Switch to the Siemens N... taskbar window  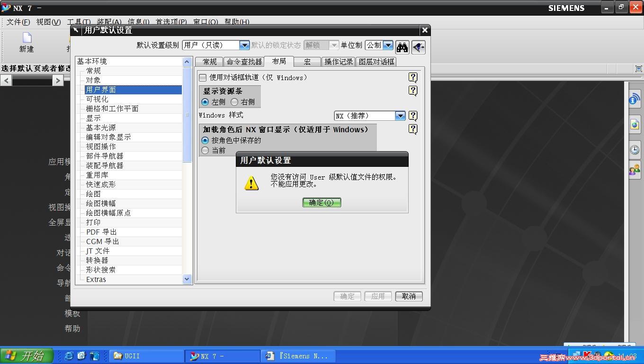pos(297,356)
